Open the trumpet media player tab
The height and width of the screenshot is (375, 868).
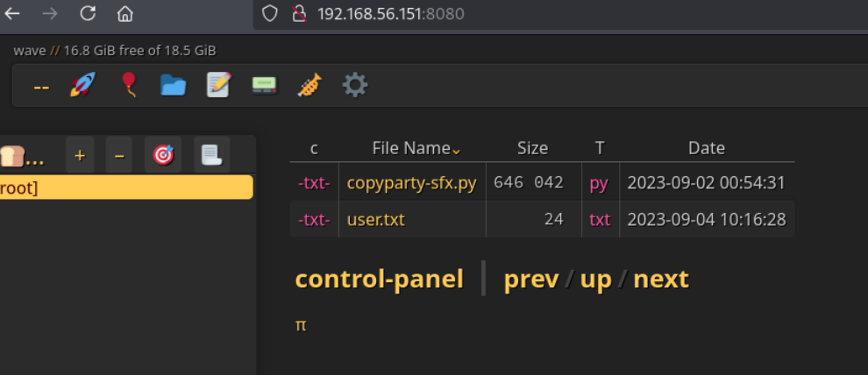coord(309,85)
